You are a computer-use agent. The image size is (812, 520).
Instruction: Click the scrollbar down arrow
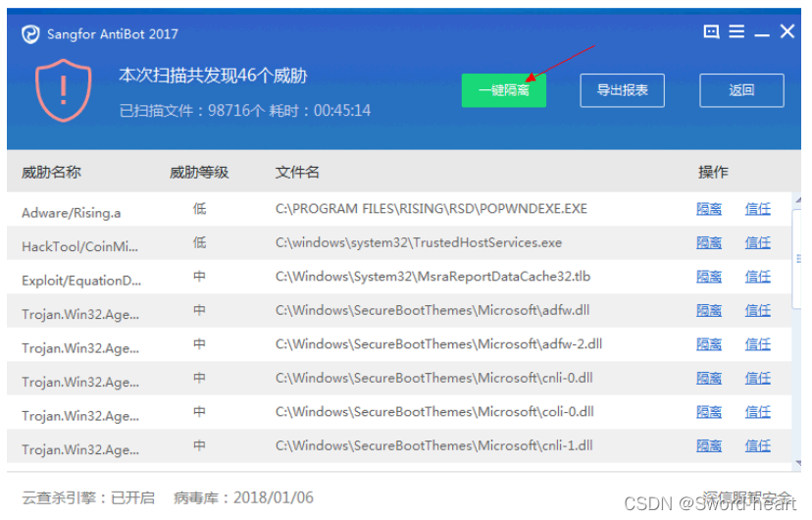798,463
